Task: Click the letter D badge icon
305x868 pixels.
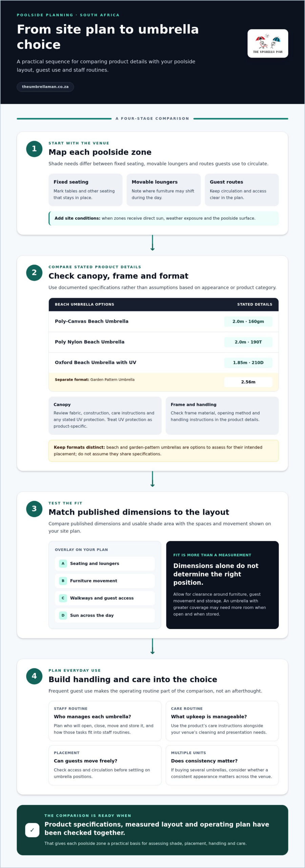Action: click(x=63, y=615)
